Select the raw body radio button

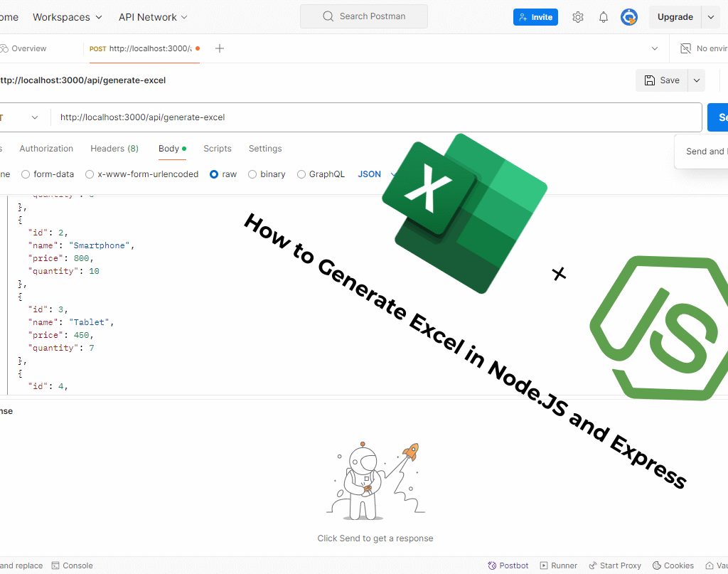pyautogui.click(x=214, y=174)
